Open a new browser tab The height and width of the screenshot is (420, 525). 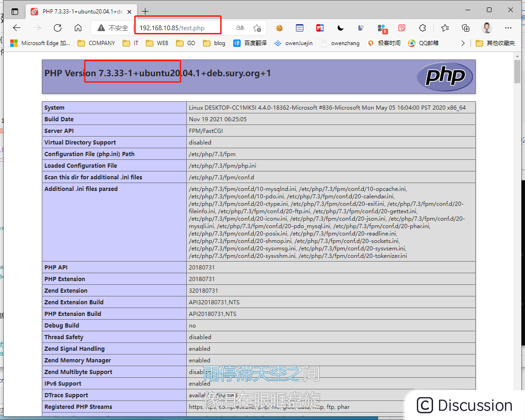pyautogui.click(x=145, y=12)
